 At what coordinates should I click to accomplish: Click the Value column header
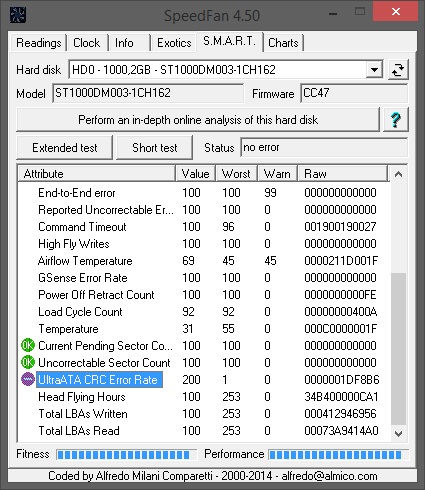tap(196, 174)
